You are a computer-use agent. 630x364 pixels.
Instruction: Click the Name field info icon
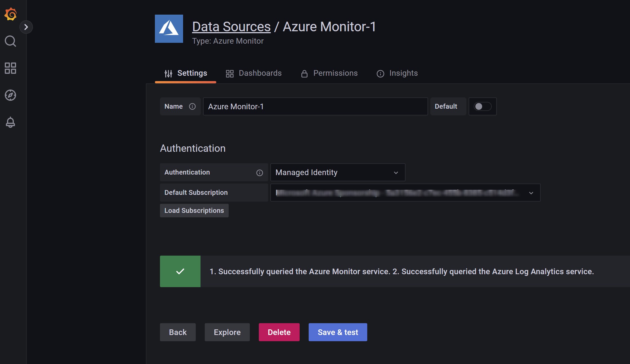click(x=192, y=106)
